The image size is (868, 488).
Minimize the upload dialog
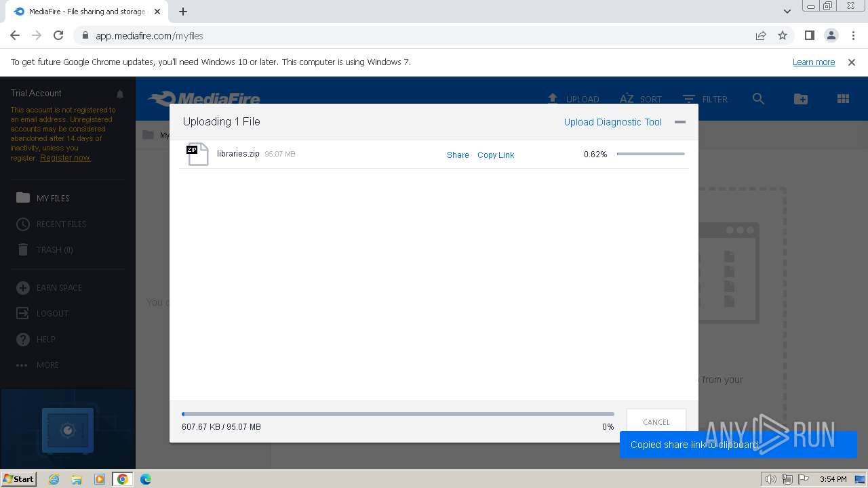pyautogui.click(x=680, y=122)
